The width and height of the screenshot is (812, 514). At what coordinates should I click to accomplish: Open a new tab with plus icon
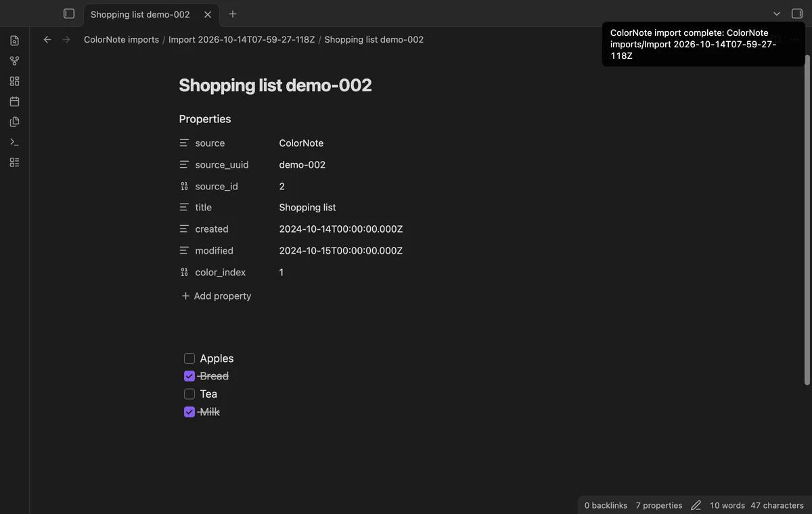233,14
